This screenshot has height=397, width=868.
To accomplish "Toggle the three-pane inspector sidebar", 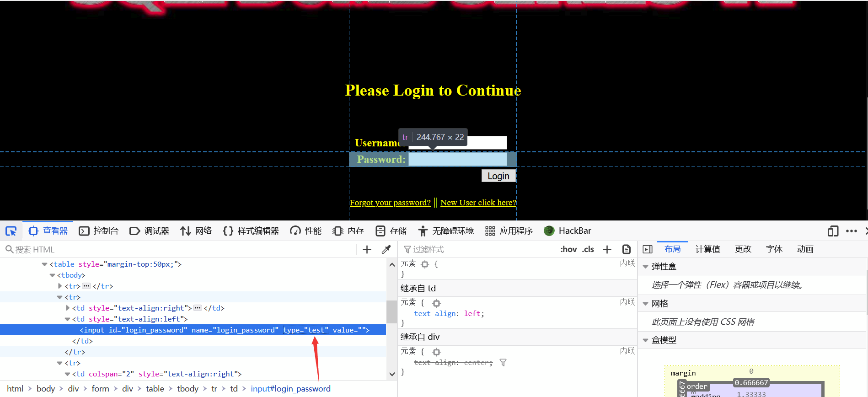I will tap(648, 249).
